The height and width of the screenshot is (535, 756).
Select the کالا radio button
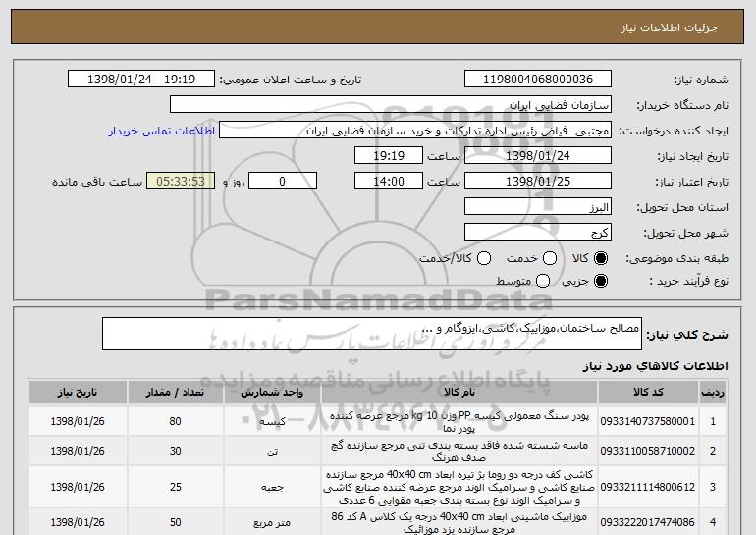coord(601,258)
